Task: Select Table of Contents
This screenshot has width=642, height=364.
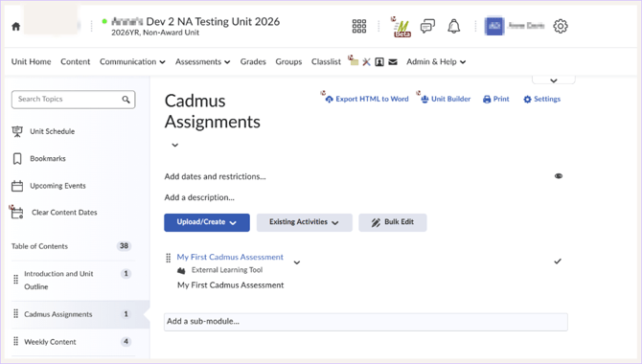Action: click(39, 246)
